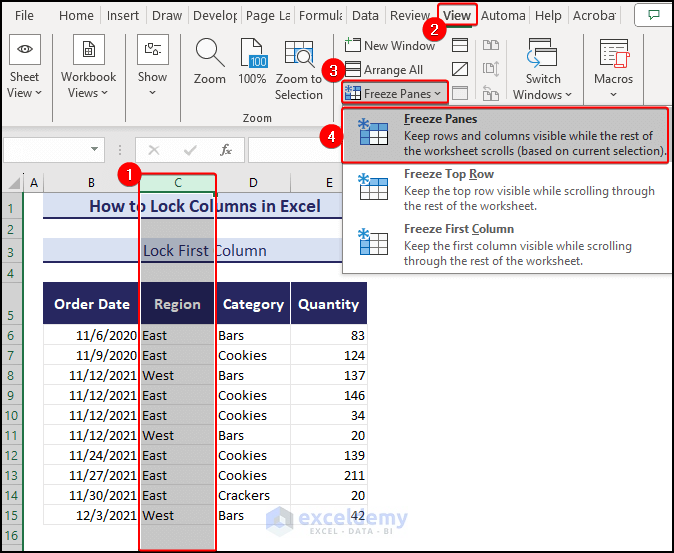Click the Hide window icon
The width and height of the screenshot is (674, 553).
pos(460,69)
